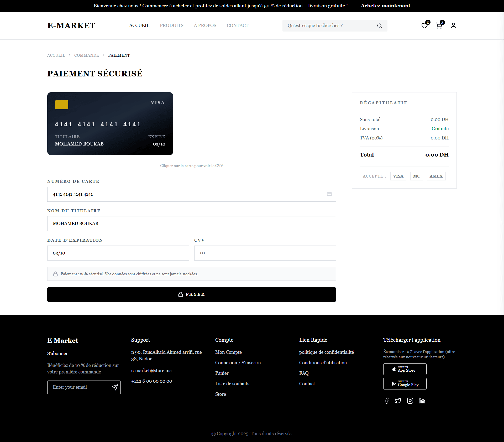The image size is (504, 442).
Task: Go to ACCUEIL in the navigation bar
Action: pos(139,25)
